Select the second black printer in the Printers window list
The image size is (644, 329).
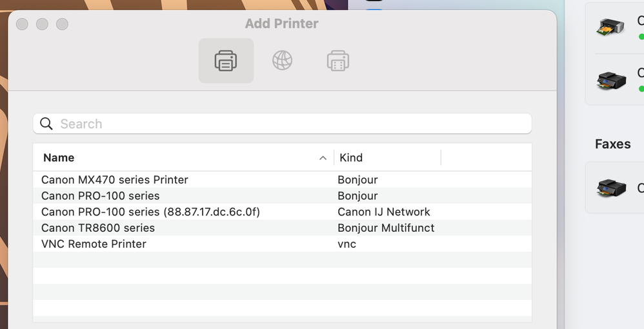[x=611, y=80]
